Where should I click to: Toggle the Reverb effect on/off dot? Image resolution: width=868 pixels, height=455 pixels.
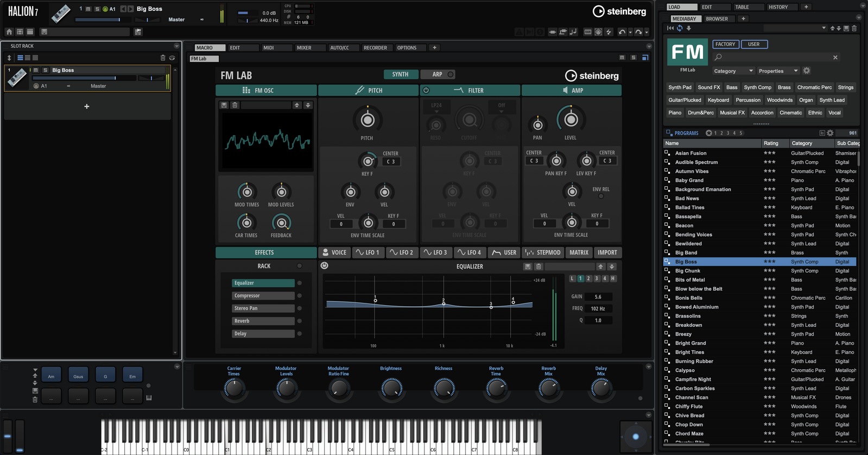pyautogui.click(x=300, y=321)
